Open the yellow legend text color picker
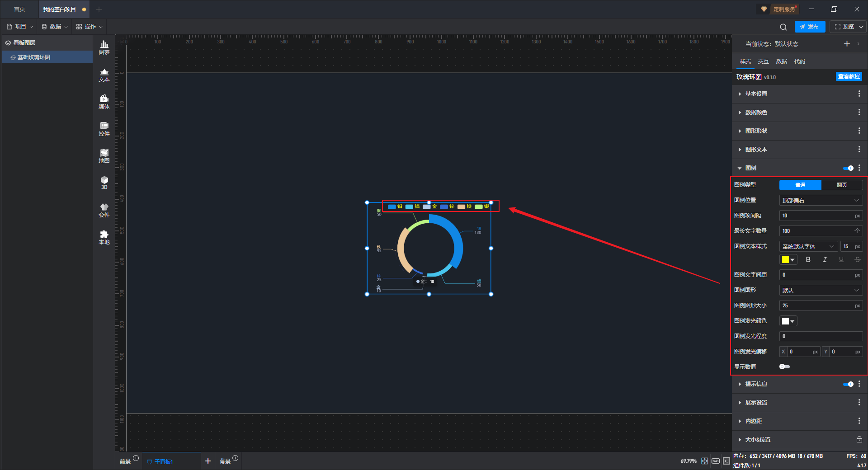Screen dimensions: 868x470 coord(788,259)
